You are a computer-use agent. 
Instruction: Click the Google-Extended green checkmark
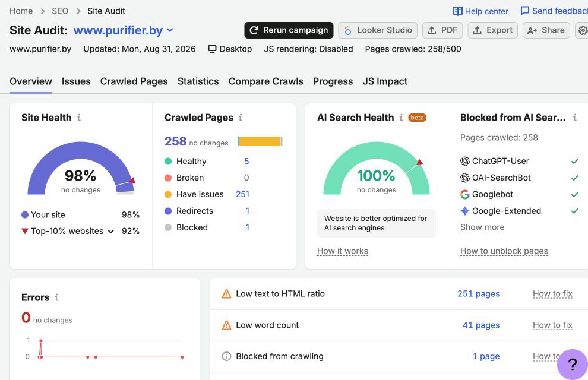(574, 211)
